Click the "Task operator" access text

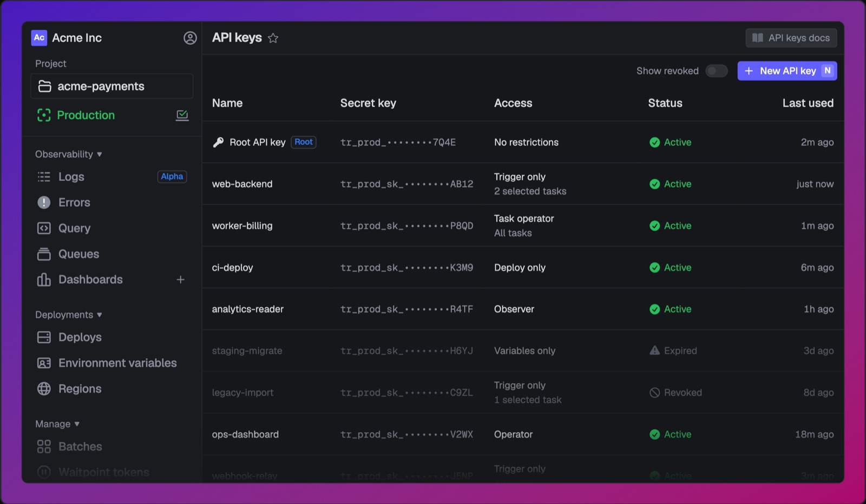click(x=524, y=218)
